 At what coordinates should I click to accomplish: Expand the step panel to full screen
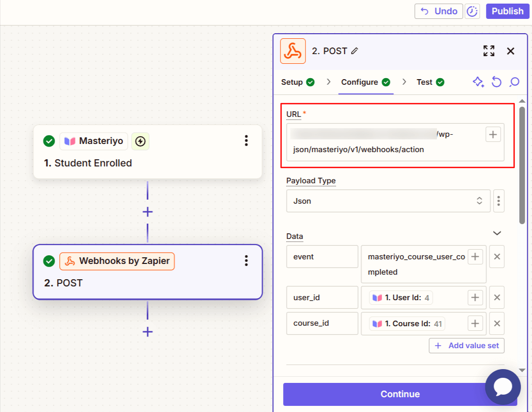(489, 51)
